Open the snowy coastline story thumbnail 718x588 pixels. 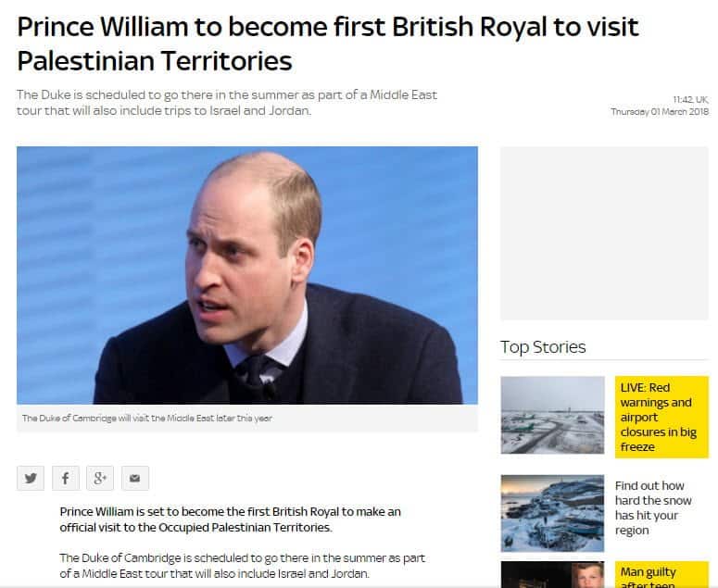pyautogui.click(x=552, y=513)
